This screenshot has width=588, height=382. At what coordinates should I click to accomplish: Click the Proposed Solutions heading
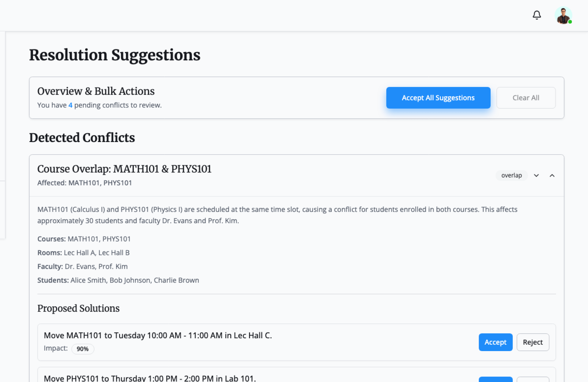tap(78, 308)
